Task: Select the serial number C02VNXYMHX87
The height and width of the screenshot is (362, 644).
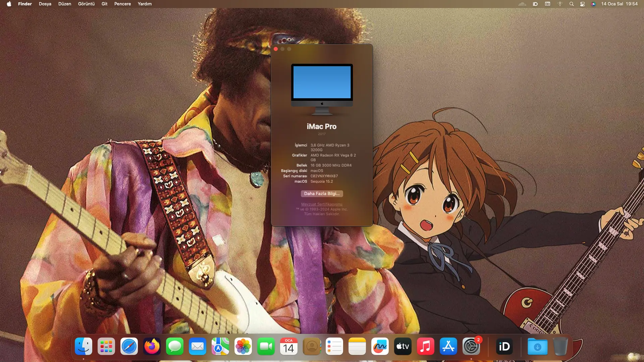Action: click(324, 176)
